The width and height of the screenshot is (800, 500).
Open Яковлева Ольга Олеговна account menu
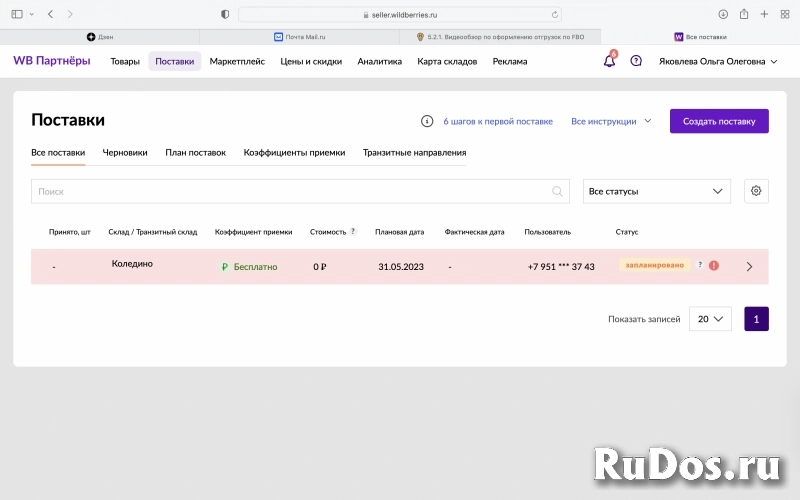click(x=718, y=61)
